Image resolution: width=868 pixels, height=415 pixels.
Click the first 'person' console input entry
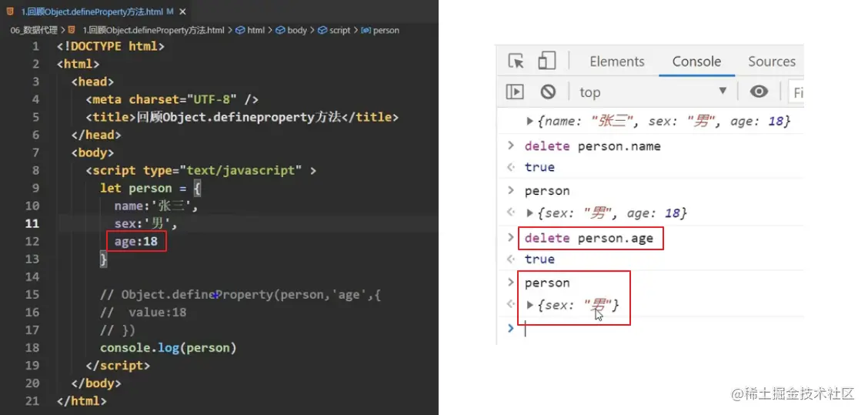click(547, 191)
